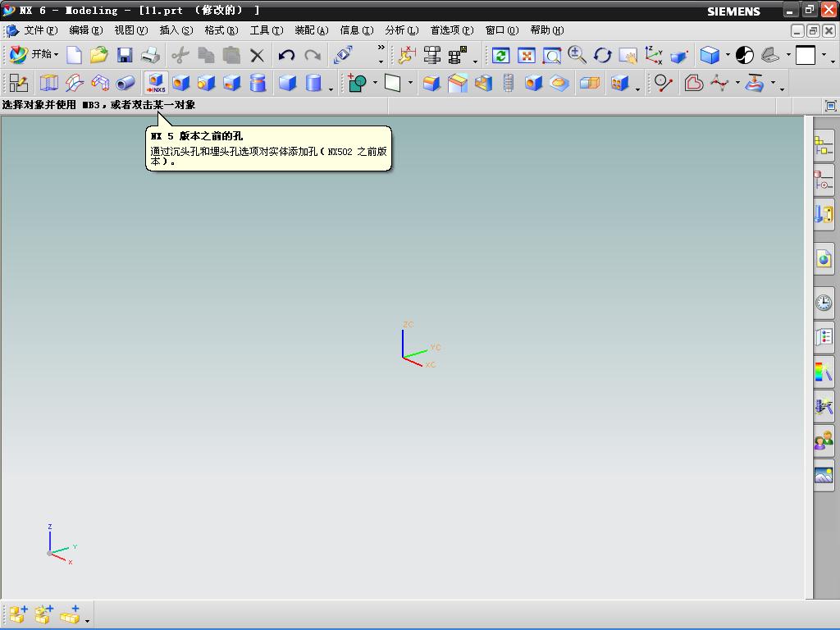Click the Fit view icon
The width and height of the screenshot is (840, 630).
527,55
